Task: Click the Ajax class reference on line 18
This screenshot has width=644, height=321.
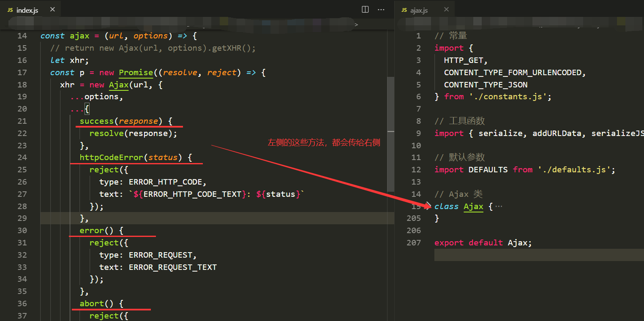Action: pos(119,85)
